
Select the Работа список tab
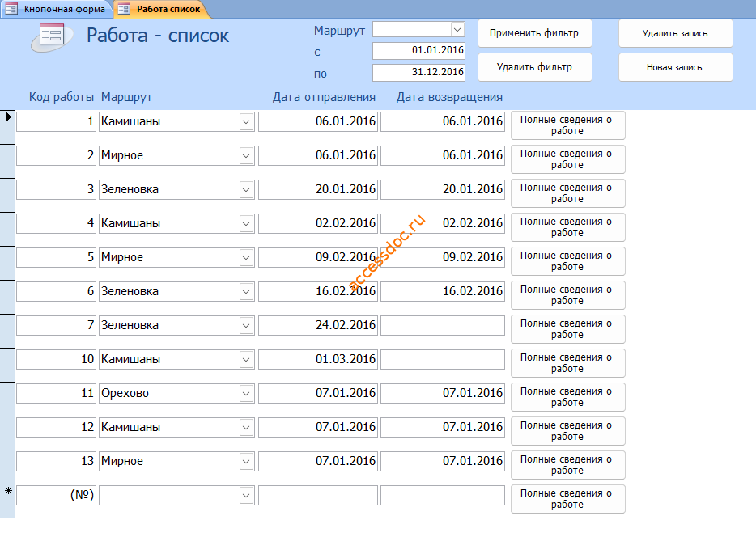162,9
